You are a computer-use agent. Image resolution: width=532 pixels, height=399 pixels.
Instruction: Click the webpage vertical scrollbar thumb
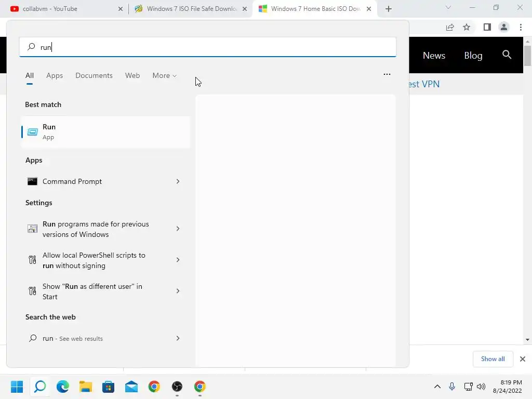(x=528, y=56)
